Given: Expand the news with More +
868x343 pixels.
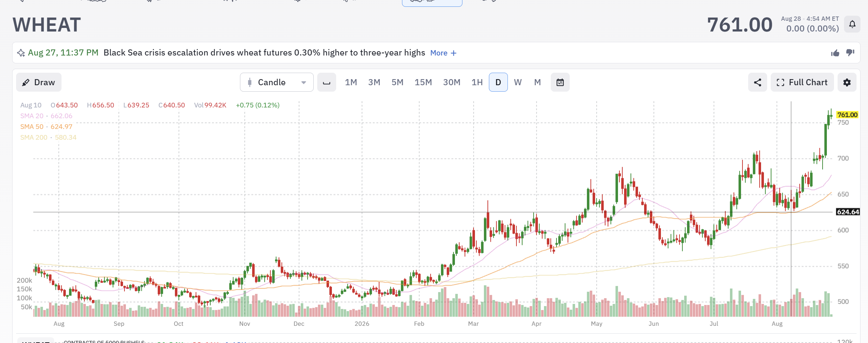Looking at the screenshot, I should point(443,53).
